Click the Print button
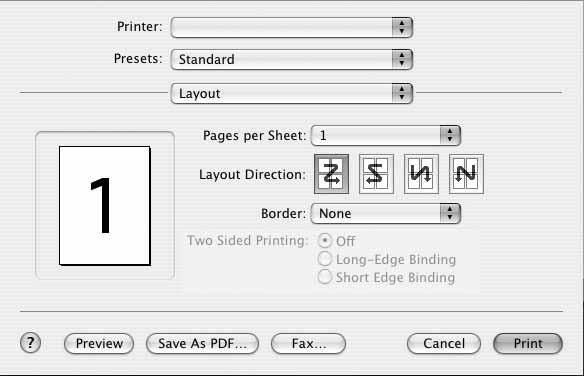This screenshot has width=584, height=376. 528,343
